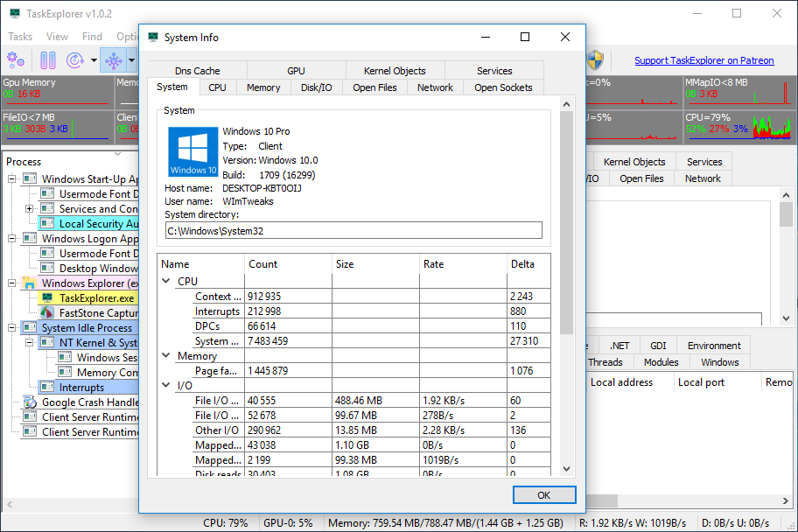
Task: Click the Count column header
Action: click(x=288, y=264)
